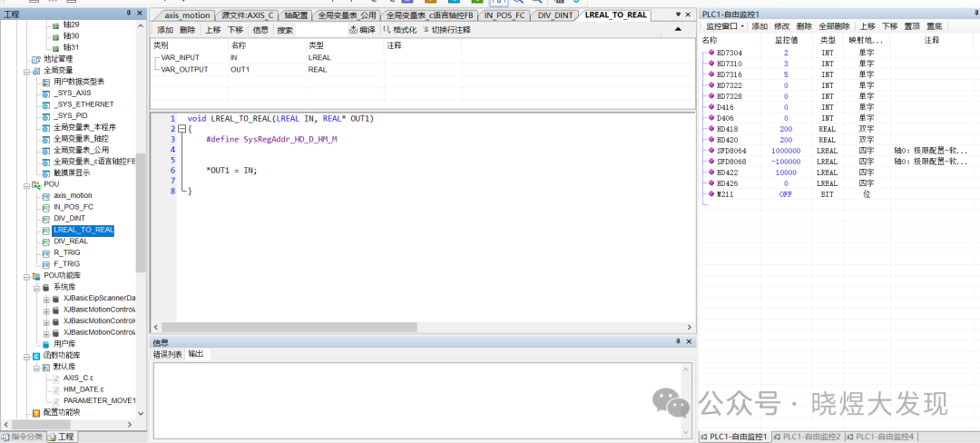980x443 pixels.
Task: Collapse the 全局变量 tree node
Action: pyautogui.click(x=26, y=71)
